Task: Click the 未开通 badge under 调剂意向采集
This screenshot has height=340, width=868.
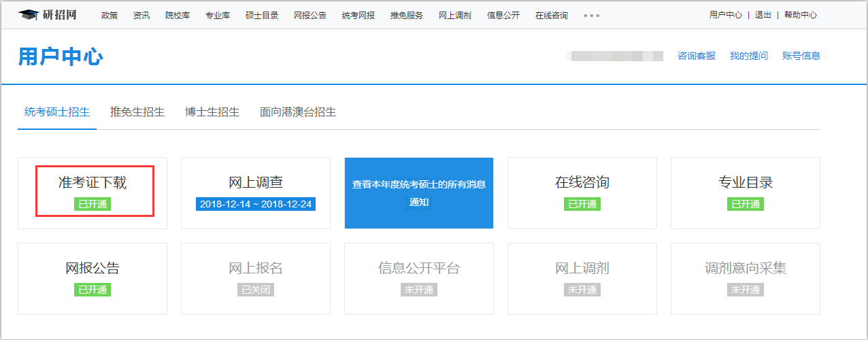Action: click(x=746, y=290)
